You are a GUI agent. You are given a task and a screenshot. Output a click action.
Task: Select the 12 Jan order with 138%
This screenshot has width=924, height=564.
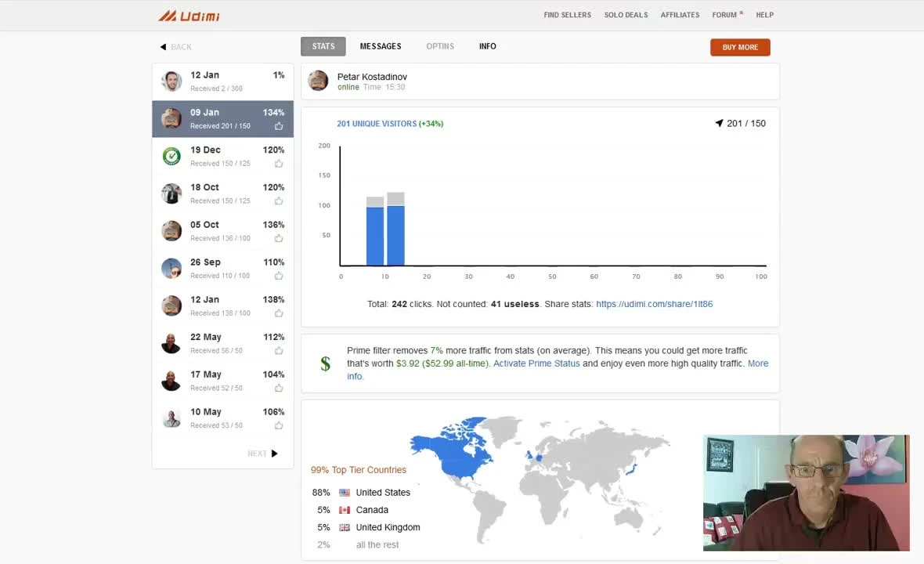[222, 305]
